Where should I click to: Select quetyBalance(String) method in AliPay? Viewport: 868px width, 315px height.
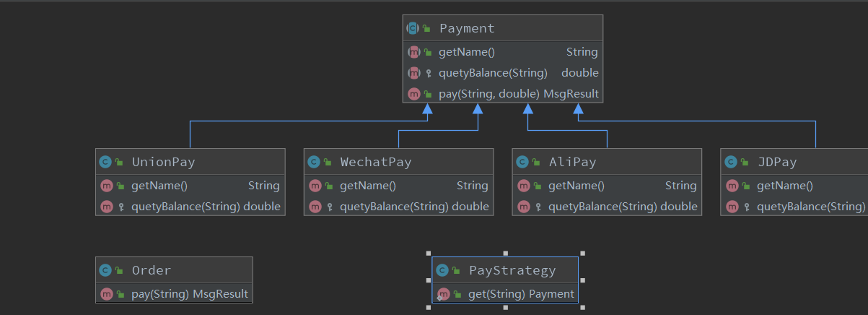(x=607, y=207)
